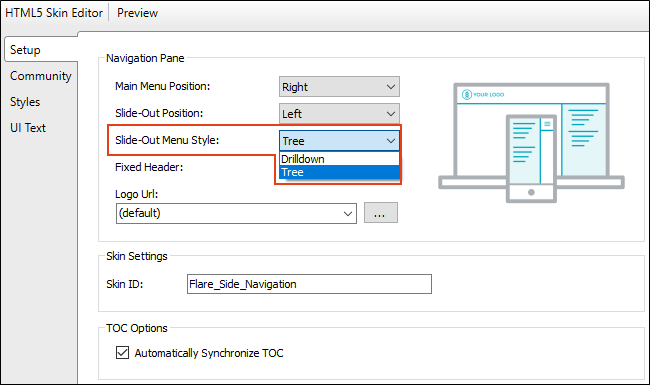Screen dimensions: 650x385
Task: Open the UI Text side tab
Action: click(x=28, y=128)
